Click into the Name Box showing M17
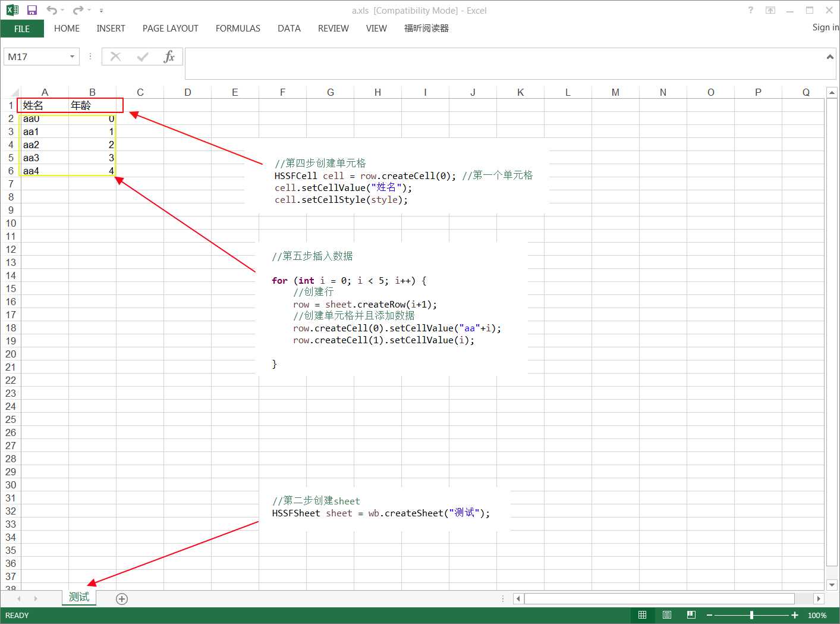Viewport: 840px width, 624px height. tap(36, 57)
